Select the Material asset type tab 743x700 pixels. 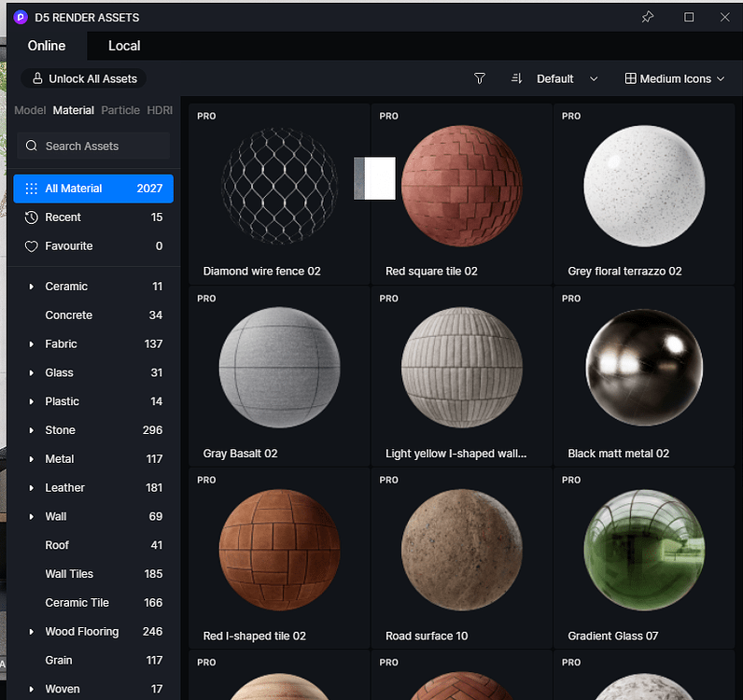point(74,110)
